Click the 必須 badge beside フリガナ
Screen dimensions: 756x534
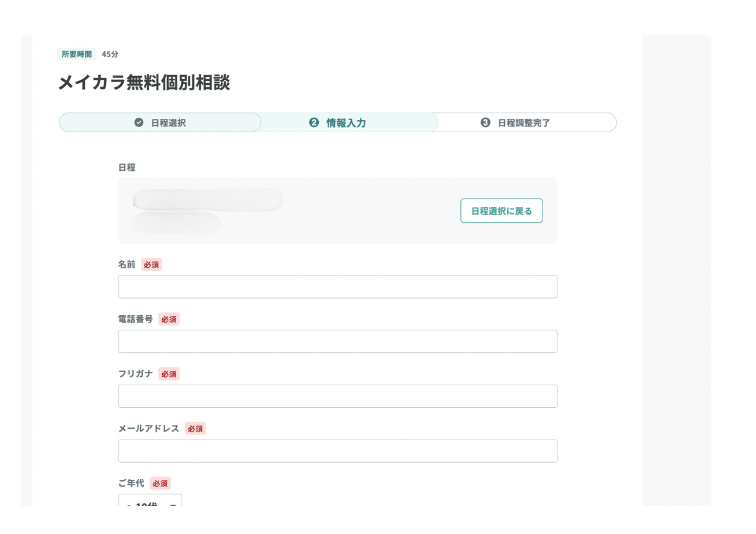coord(169,374)
